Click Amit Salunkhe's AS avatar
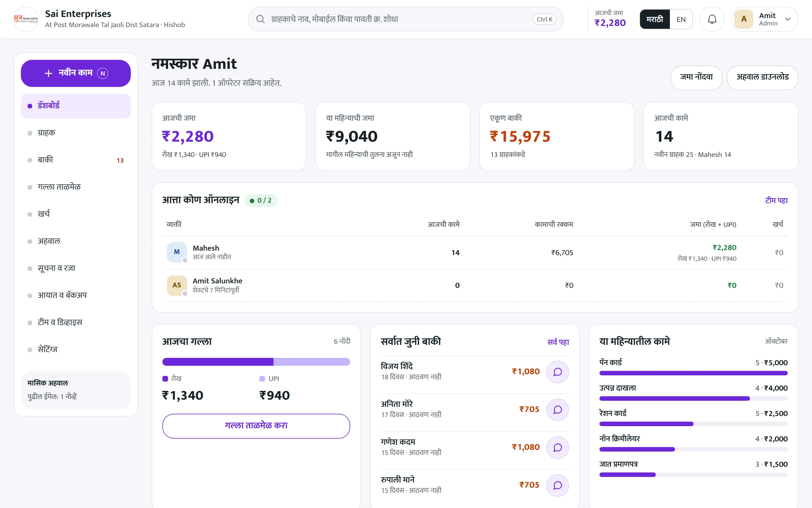The image size is (812, 508). tap(177, 285)
